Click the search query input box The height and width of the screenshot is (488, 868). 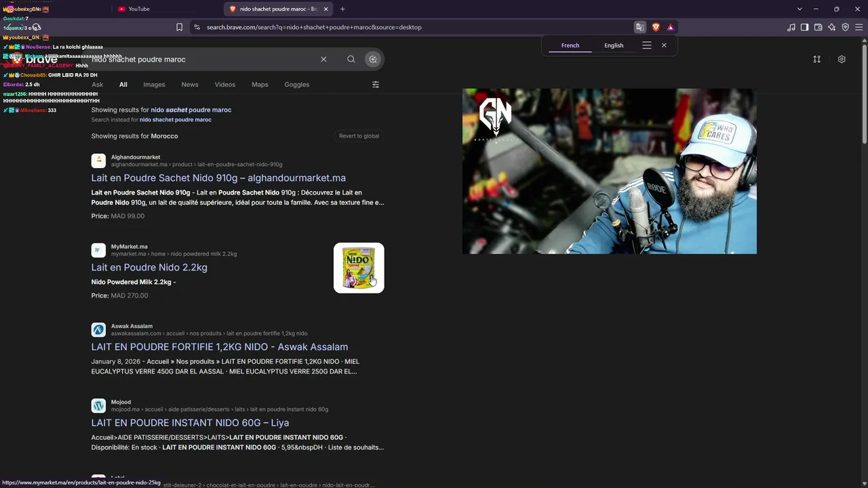(x=203, y=60)
